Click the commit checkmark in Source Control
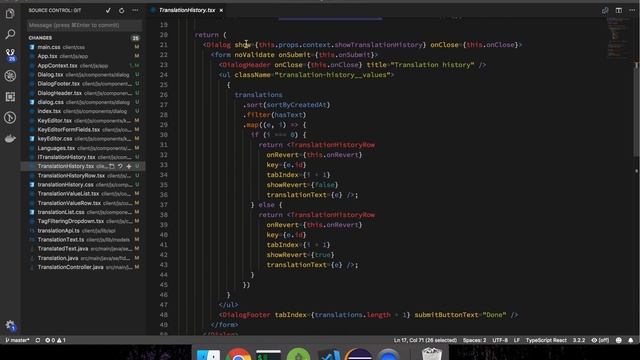 tap(108, 11)
